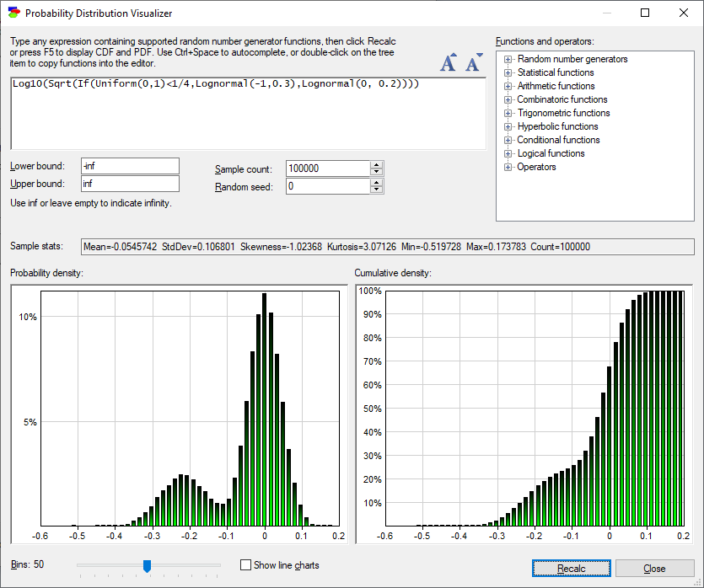Click the Upper bound field
This screenshot has height=588, width=704.
coord(130,184)
